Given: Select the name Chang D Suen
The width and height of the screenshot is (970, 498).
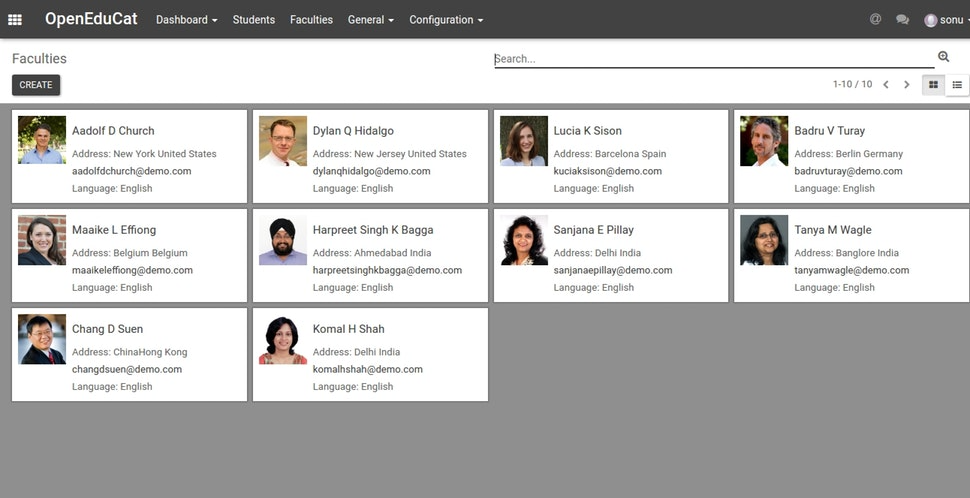Looking at the screenshot, I should 108,328.
